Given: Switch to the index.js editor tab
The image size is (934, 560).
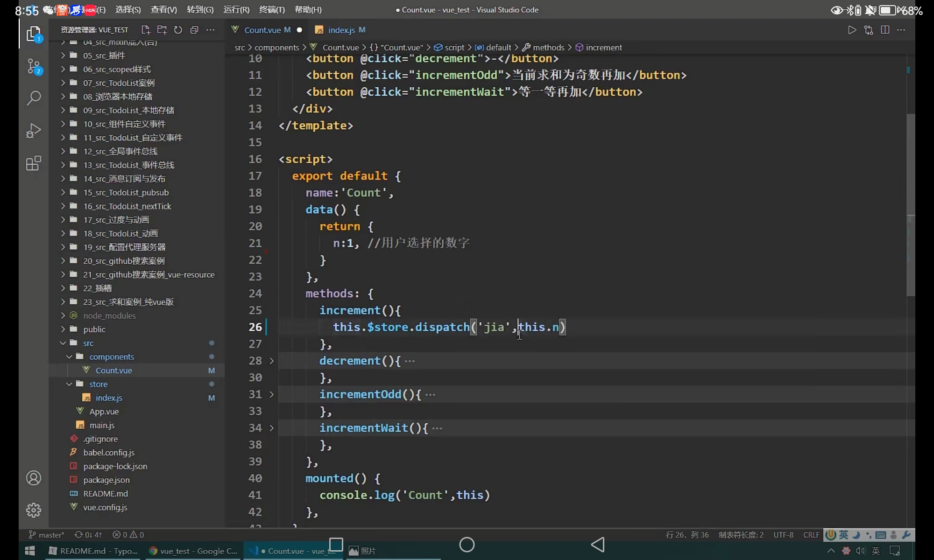Looking at the screenshot, I should 341,30.
